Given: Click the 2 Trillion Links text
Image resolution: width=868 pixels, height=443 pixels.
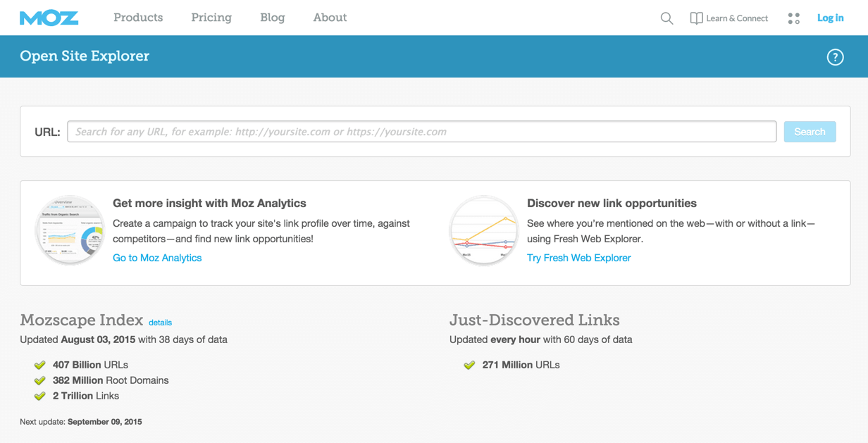Looking at the screenshot, I should click(86, 396).
